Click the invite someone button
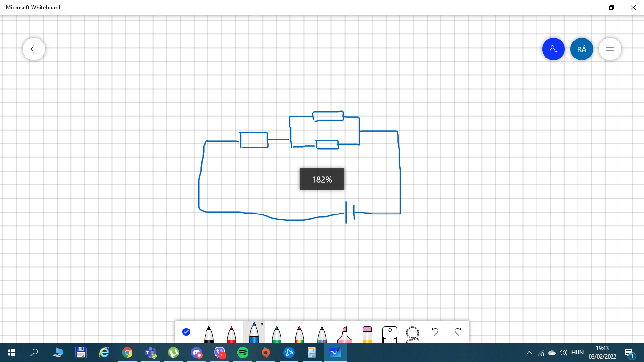Viewport: 644px width, 362px height. [553, 49]
